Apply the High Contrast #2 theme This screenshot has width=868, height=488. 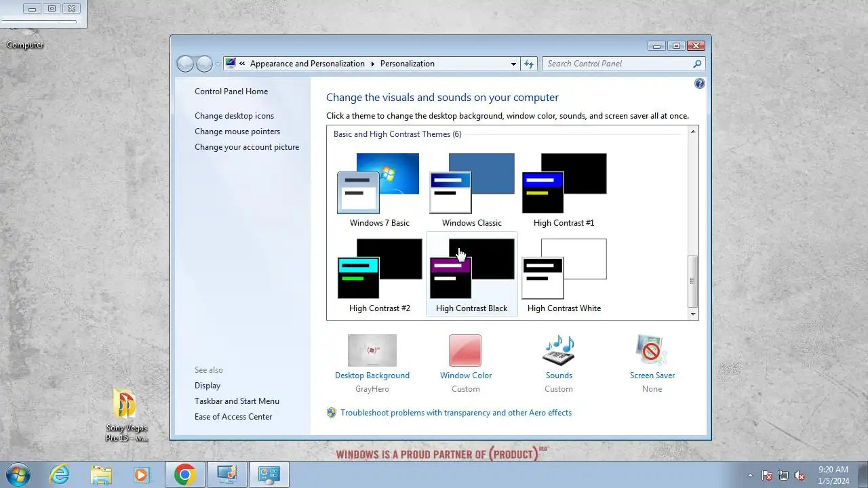point(379,275)
